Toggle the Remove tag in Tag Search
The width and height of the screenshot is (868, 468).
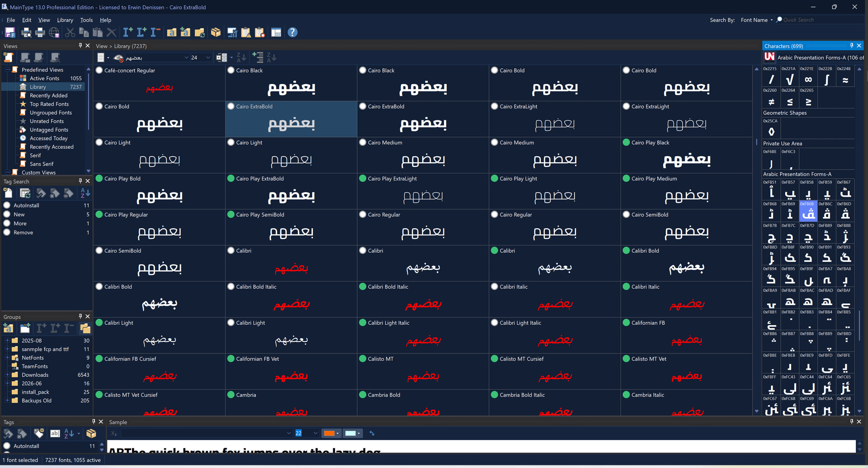[x=7, y=232]
